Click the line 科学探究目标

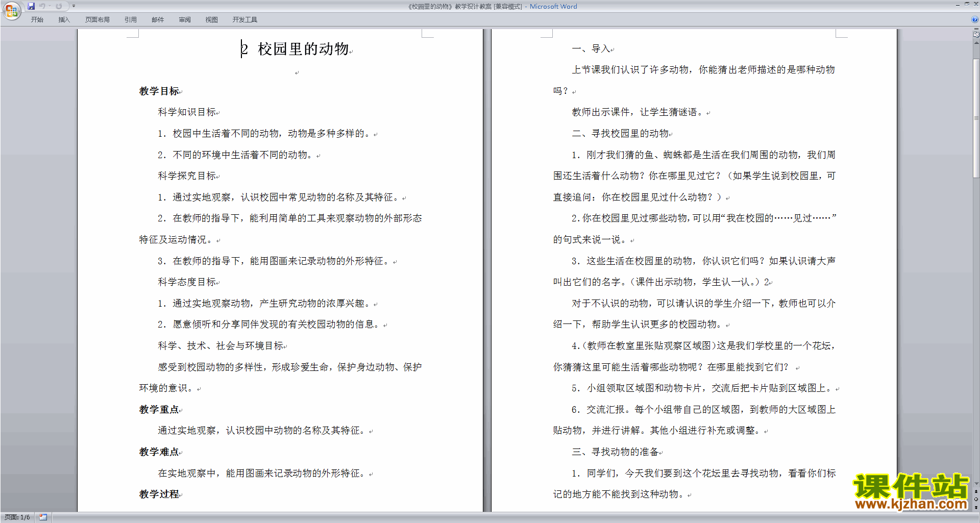click(x=187, y=176)
